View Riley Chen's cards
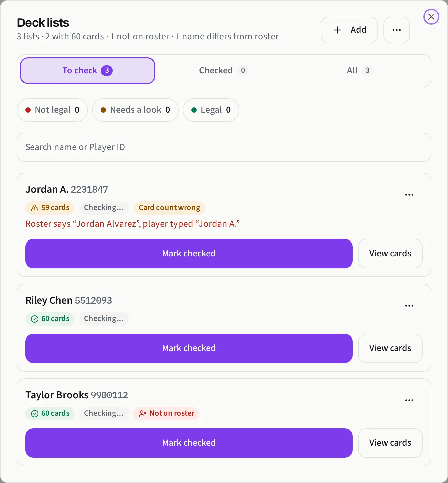 [390, 348]
